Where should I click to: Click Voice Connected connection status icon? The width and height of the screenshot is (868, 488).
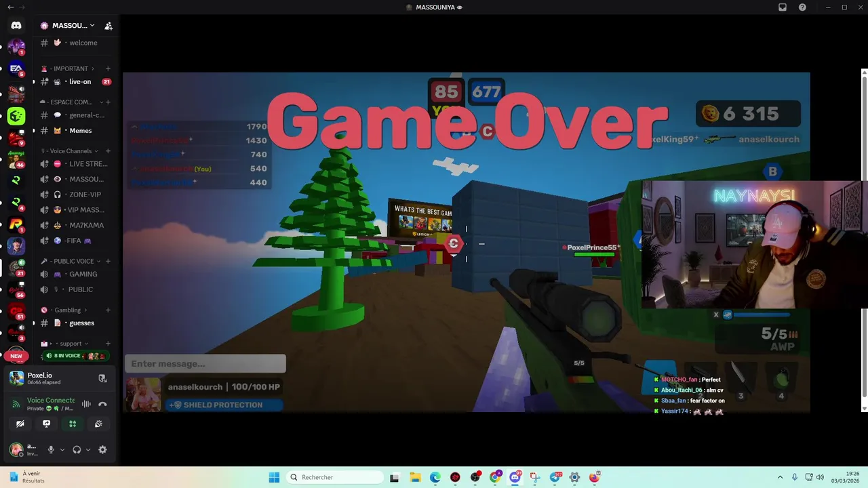click(16, 404)
